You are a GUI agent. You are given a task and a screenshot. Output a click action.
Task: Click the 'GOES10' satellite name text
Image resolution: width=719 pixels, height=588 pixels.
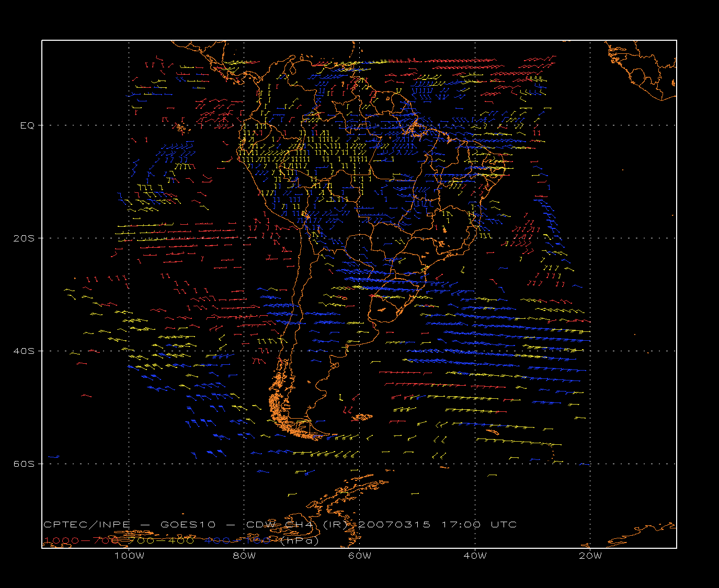187,525
